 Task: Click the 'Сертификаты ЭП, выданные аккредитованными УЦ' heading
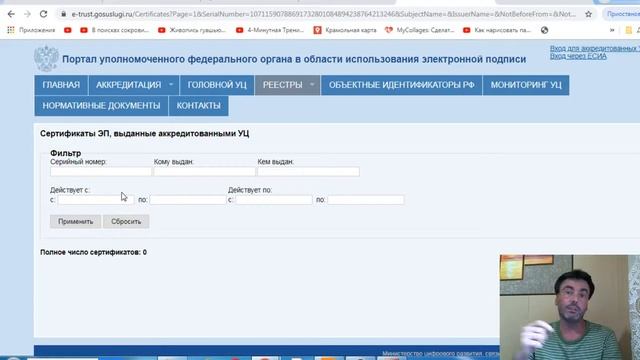[x=144, y=133]
